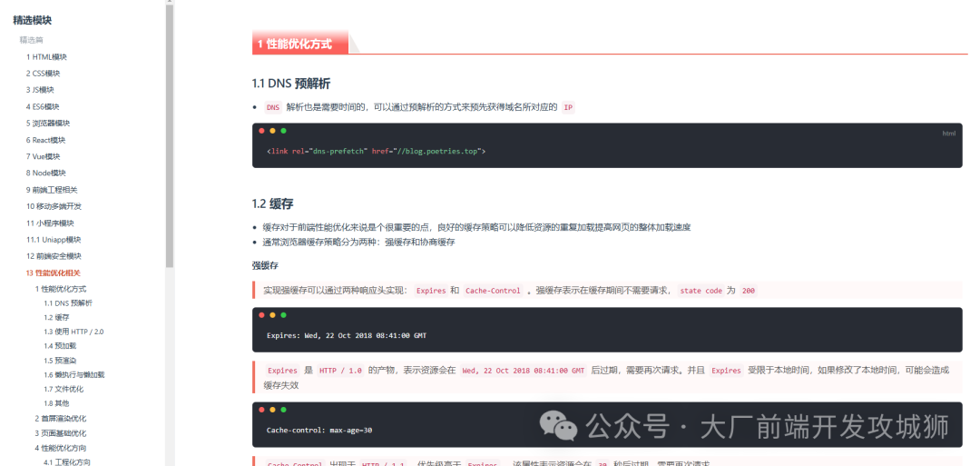Open 3 页面基础优化 sidebar item

(x=61, y=433)
